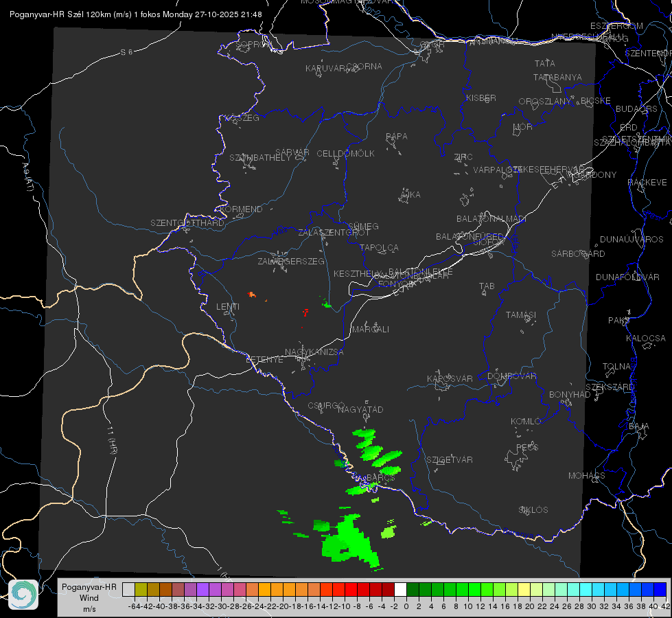The height and width of the screenshot is (618, 672).
Task: Click the swirl logo icon beside the legend
Action: [23, 595]
